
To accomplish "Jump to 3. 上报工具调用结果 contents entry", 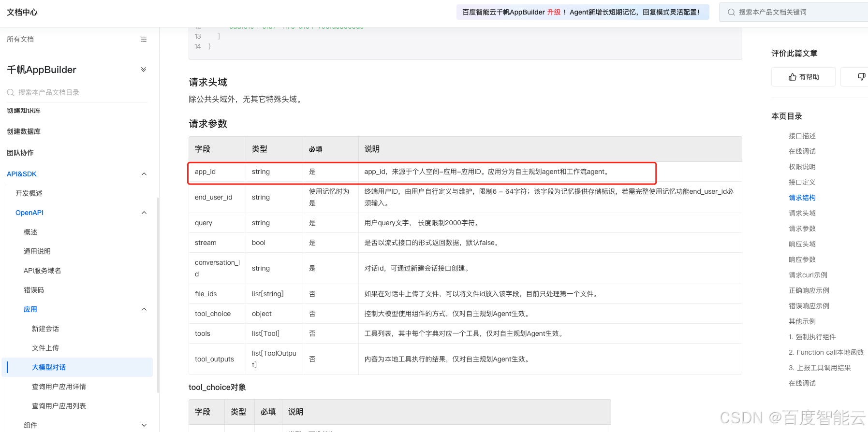I will [820, 368].
